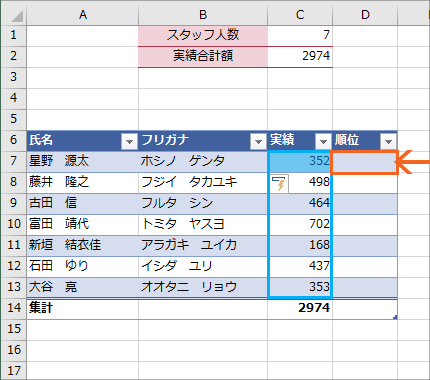Open the 順位 column filter dropdown

pos(388,142)
